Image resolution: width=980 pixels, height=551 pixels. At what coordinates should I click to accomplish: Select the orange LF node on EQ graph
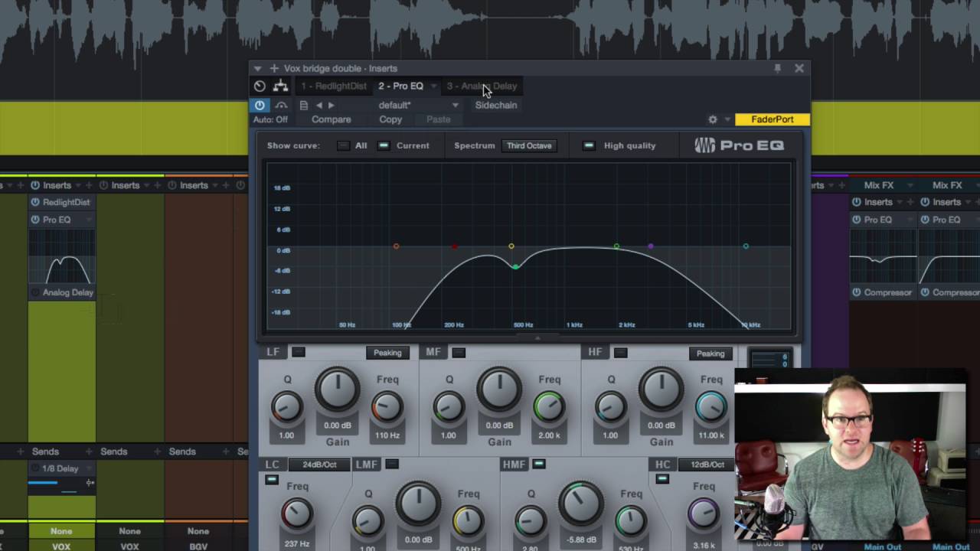[396, 246]
